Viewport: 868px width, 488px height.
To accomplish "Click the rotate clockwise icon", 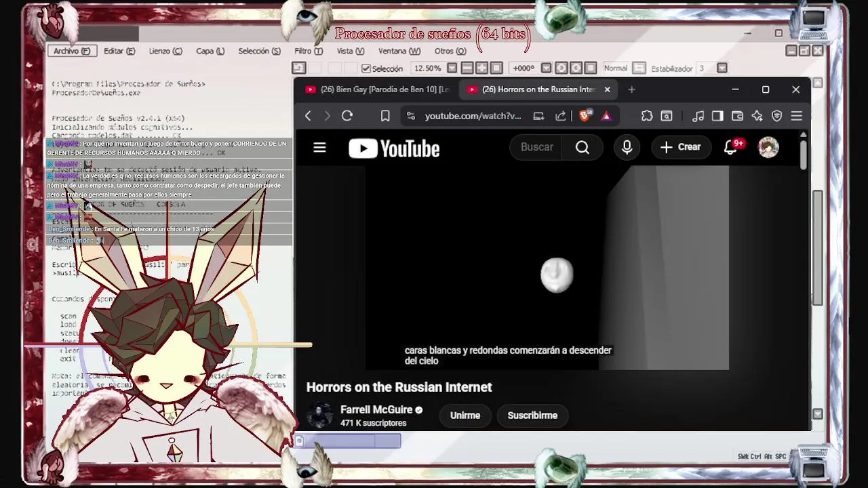I will point(576,68).
